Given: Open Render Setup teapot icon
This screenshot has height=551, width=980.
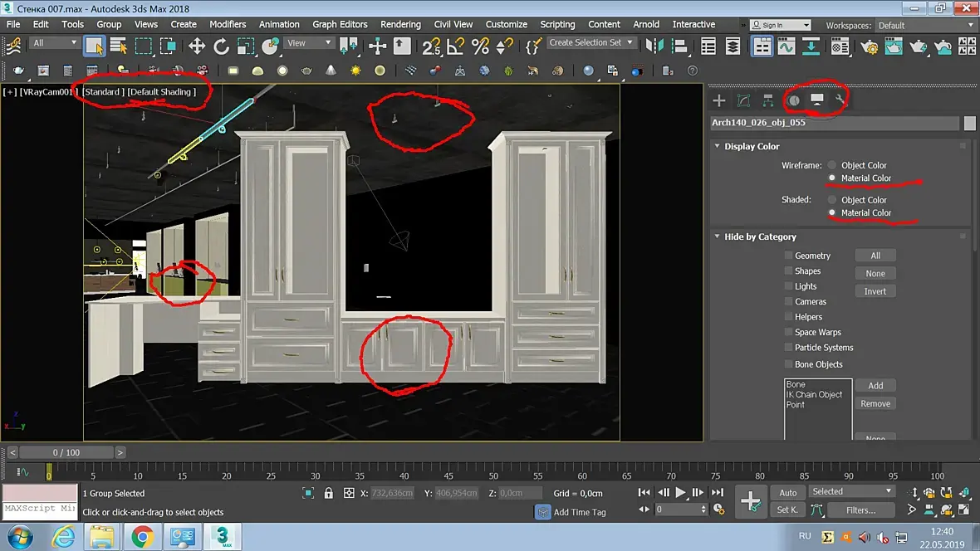Looking at the screenshot, I should pos(869,46).
